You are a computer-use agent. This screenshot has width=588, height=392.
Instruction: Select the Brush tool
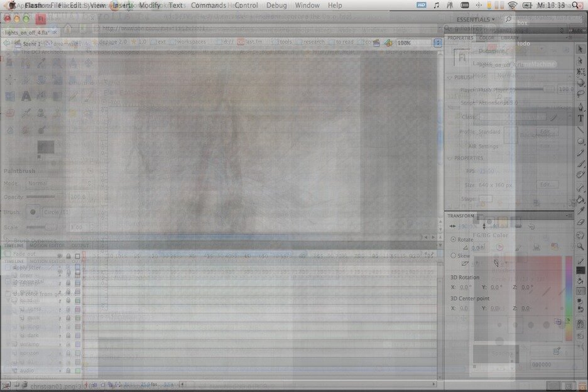pyautogui.click(x=580, y=163)
